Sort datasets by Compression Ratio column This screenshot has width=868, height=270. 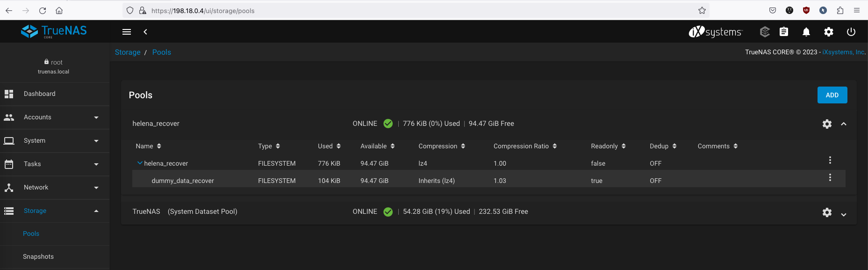point(525,146)
